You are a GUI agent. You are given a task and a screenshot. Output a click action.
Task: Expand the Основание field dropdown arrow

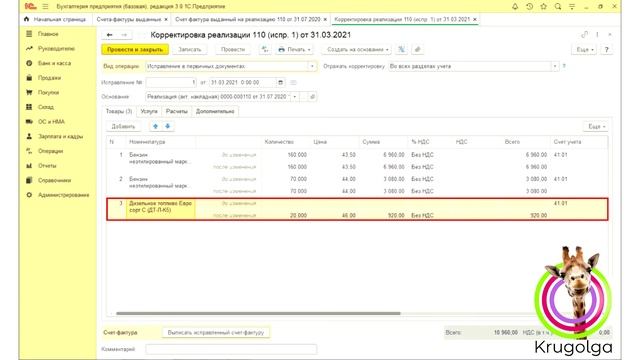pyautogui.click(x=295, y=97)
